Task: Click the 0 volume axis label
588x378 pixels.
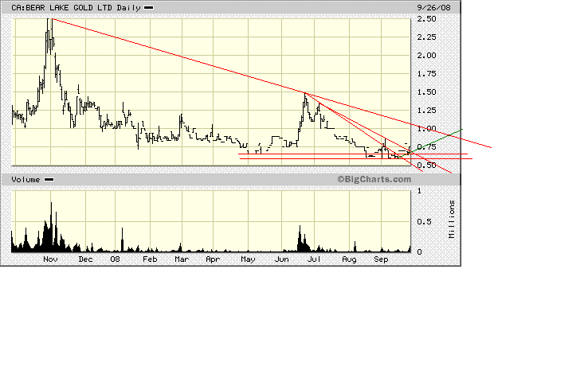Action: (419, 252)
